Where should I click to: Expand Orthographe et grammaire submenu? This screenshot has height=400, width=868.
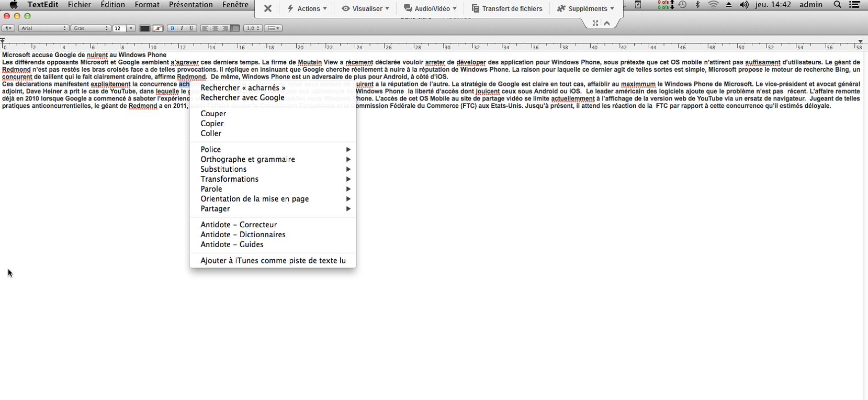pos(273,159)
